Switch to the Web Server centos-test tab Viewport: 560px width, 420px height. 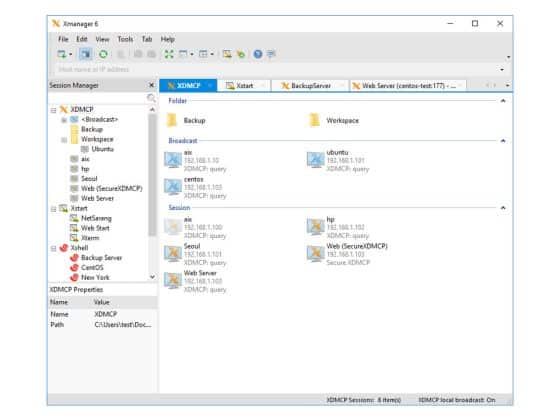(408, 86)
